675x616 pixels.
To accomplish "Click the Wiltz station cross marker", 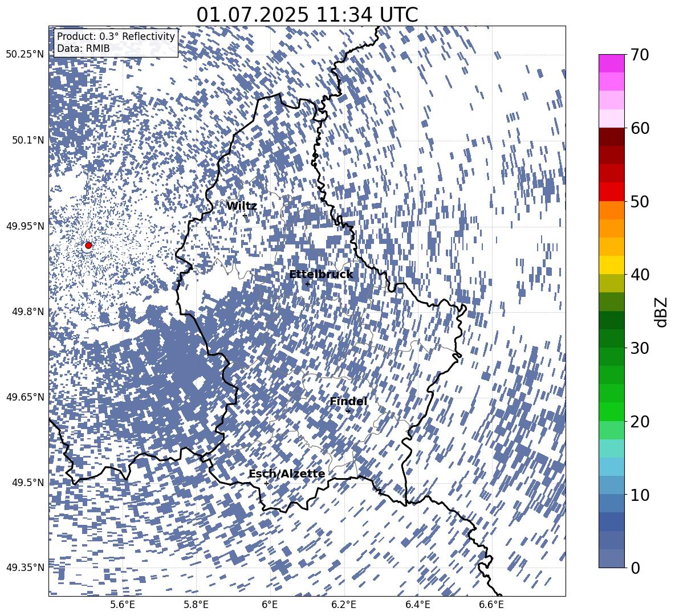I will pyautogui.click(x=245, y=215).
